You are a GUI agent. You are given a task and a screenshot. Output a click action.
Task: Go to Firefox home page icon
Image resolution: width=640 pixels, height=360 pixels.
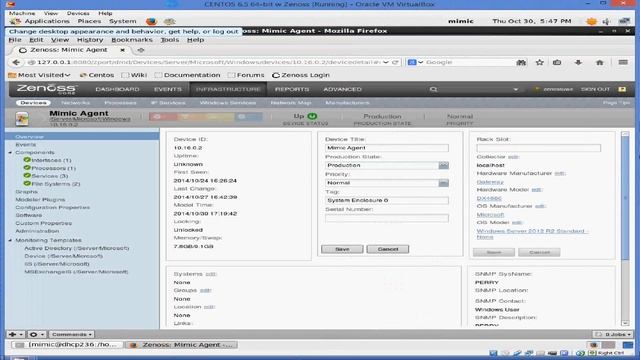tap(600, 62)
